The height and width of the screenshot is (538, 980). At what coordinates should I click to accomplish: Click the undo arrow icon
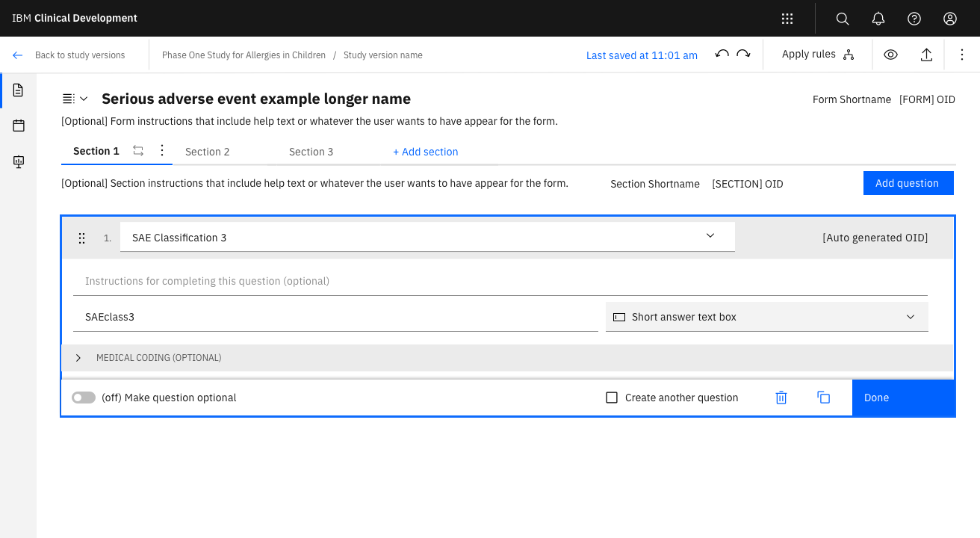722,55
